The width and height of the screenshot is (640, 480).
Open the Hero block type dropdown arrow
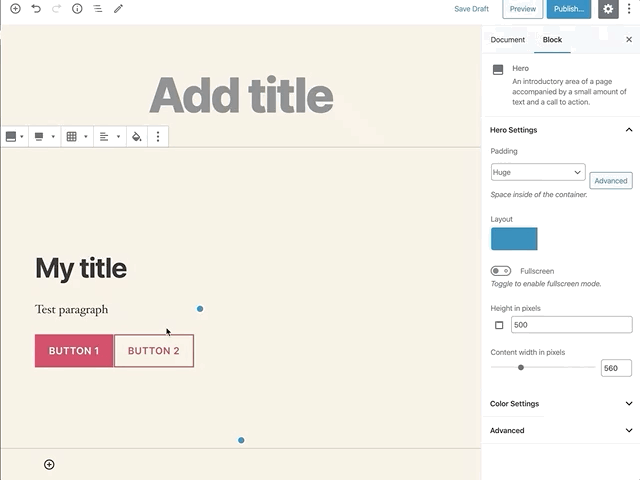click(x=22, y=136)
